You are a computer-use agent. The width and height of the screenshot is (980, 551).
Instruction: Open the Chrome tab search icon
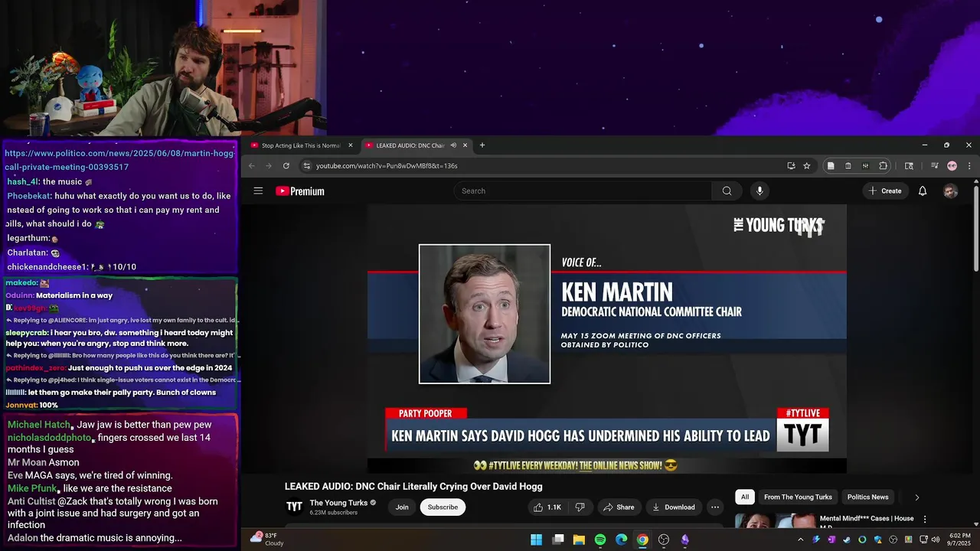point(909,165)
